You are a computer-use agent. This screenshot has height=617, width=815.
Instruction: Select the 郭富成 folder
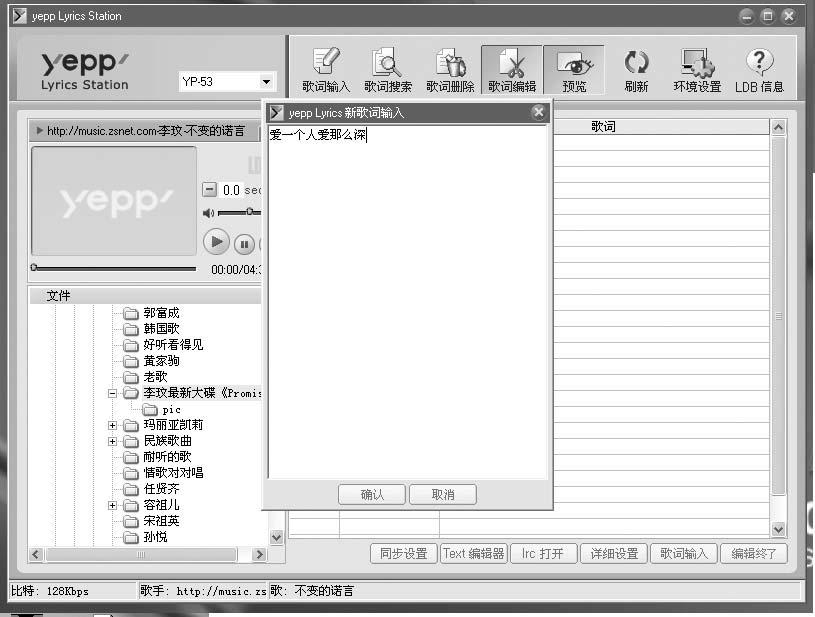(161, 313)
